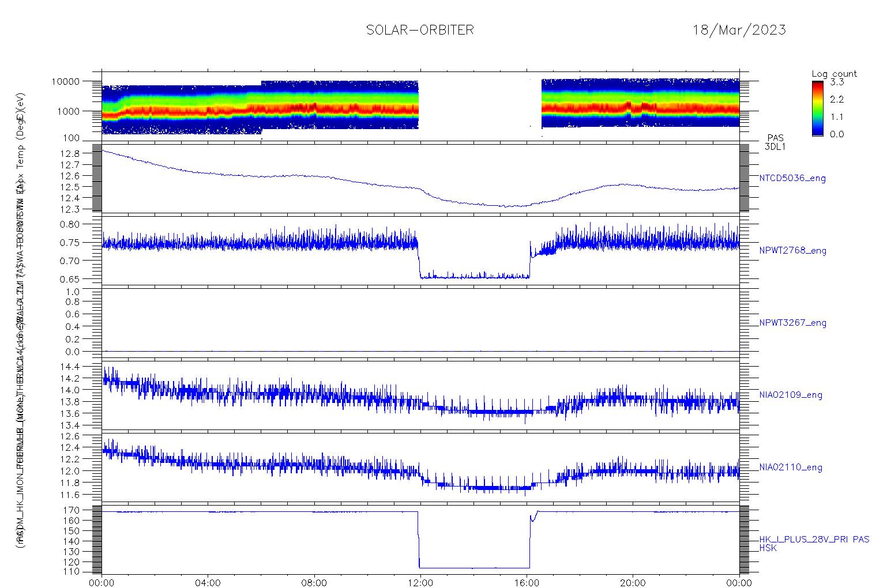Screen dimensions: 872x588
Task: Click the PAS 3DL1 panel label
Action: pyautogui.click(x=775, y=142)
